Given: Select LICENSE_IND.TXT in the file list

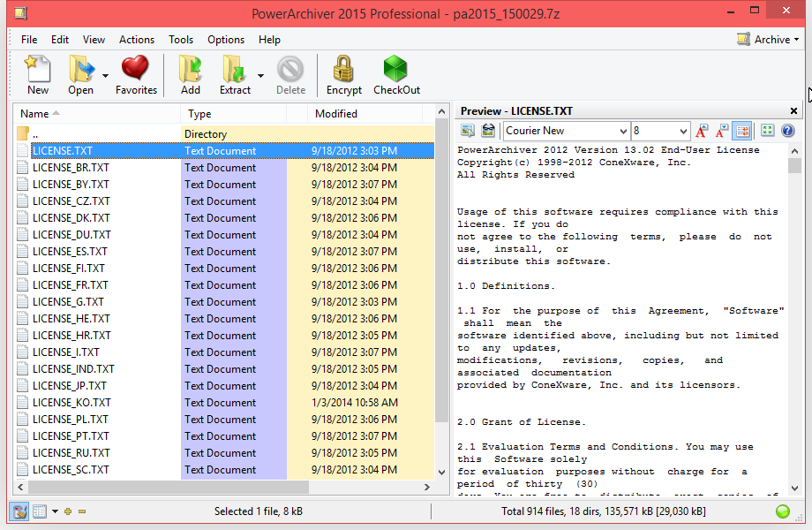Looking at the screenshot, I should pos(73,369).
